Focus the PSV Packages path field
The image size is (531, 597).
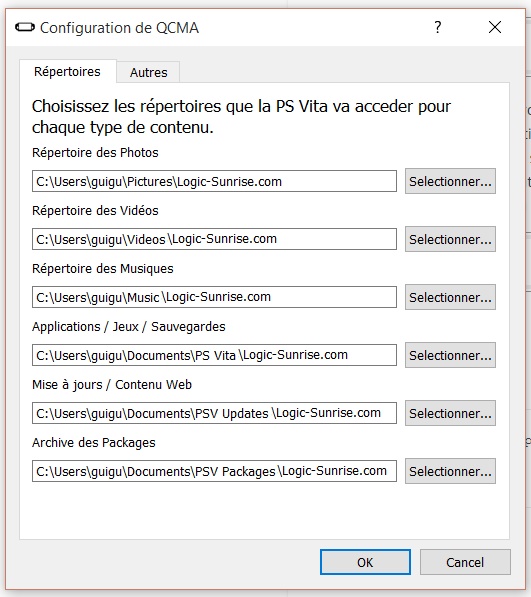pos(214,471)
